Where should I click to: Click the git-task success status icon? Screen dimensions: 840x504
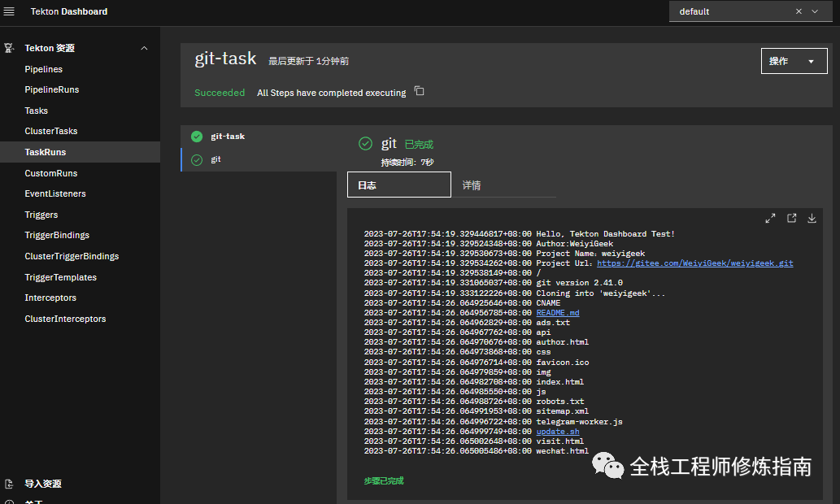(x=197, y=137)
